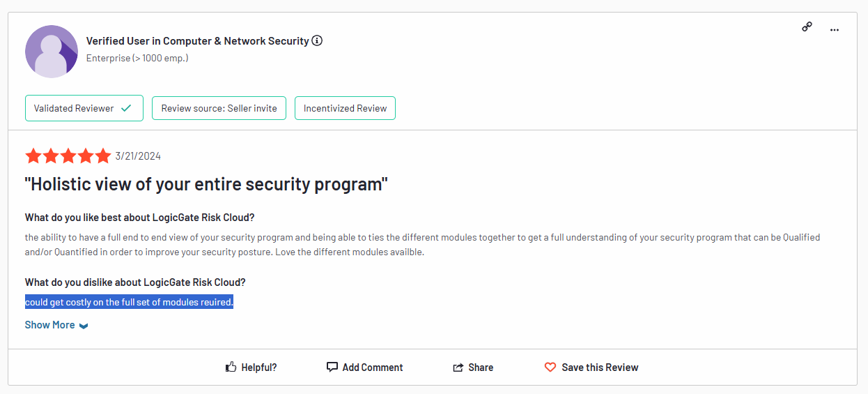Click the first orange rating star

[33, 156]
